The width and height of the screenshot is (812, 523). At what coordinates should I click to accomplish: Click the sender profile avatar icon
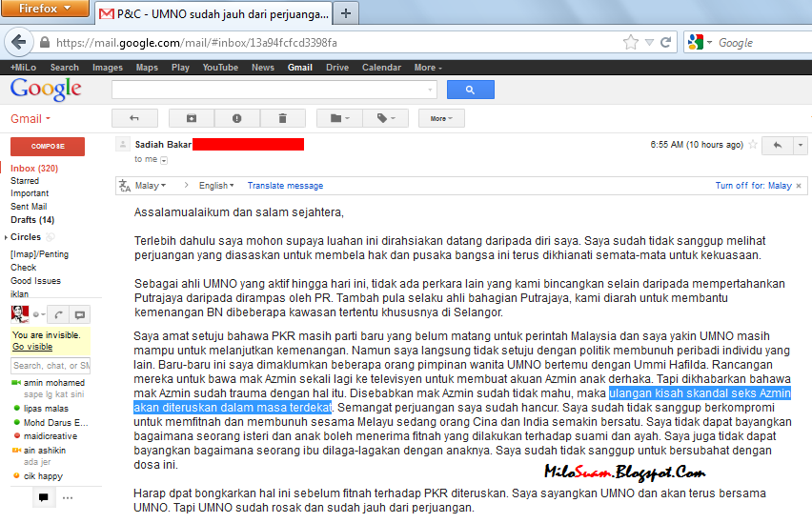click(123, 144)
